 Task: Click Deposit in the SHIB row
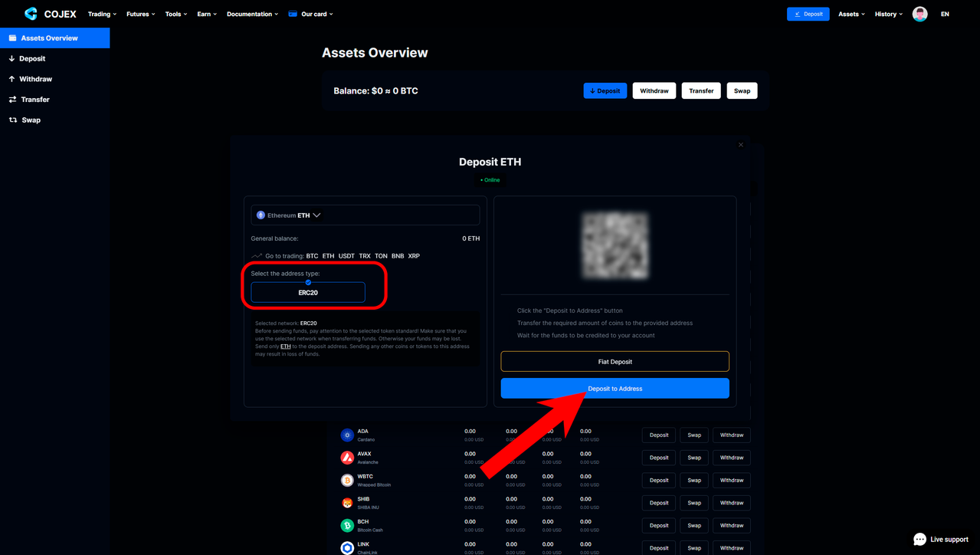coord(659,503)
